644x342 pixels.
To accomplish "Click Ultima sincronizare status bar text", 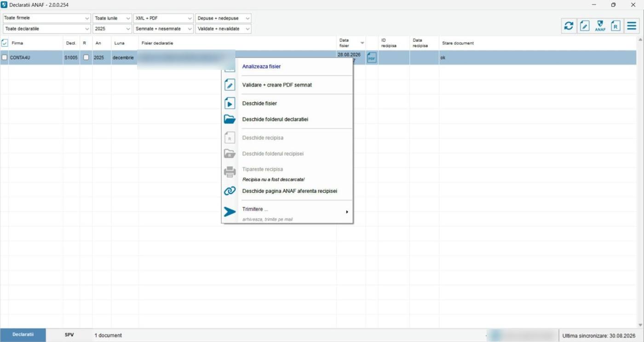I will (599, 336).
